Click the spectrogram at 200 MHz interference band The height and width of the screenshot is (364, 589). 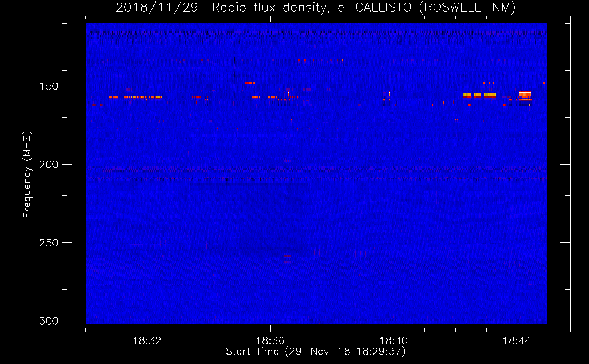[316, 169]
